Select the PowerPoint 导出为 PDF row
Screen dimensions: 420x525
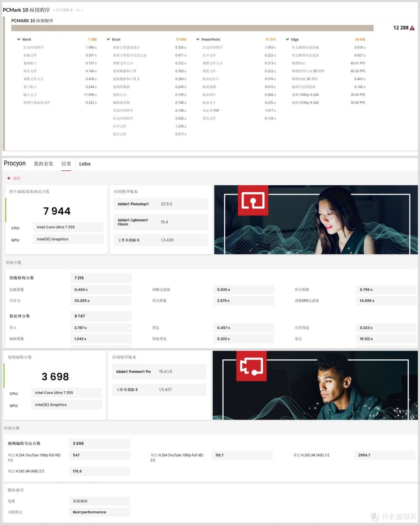click(x=239, y=110)
